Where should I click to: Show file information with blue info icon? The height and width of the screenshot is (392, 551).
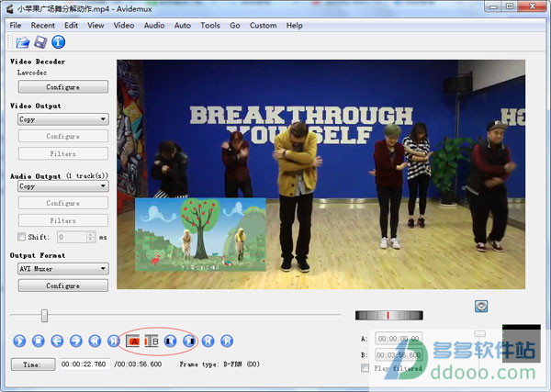[59, 42]
